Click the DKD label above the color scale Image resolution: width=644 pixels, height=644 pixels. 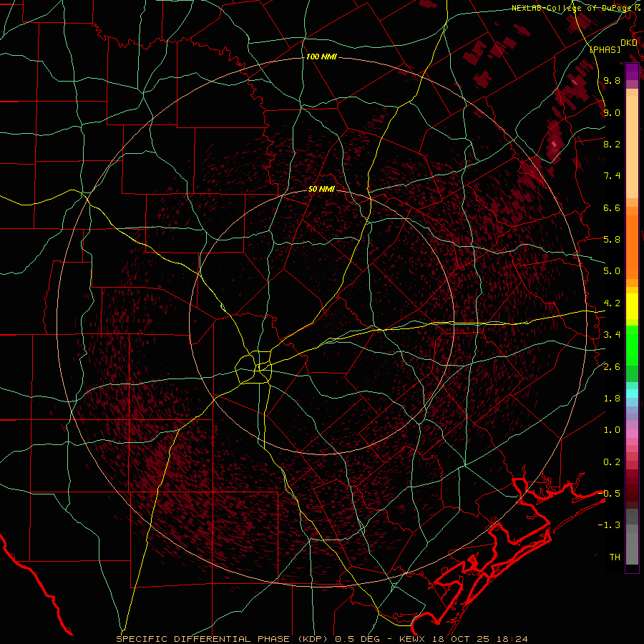point(629,43)
